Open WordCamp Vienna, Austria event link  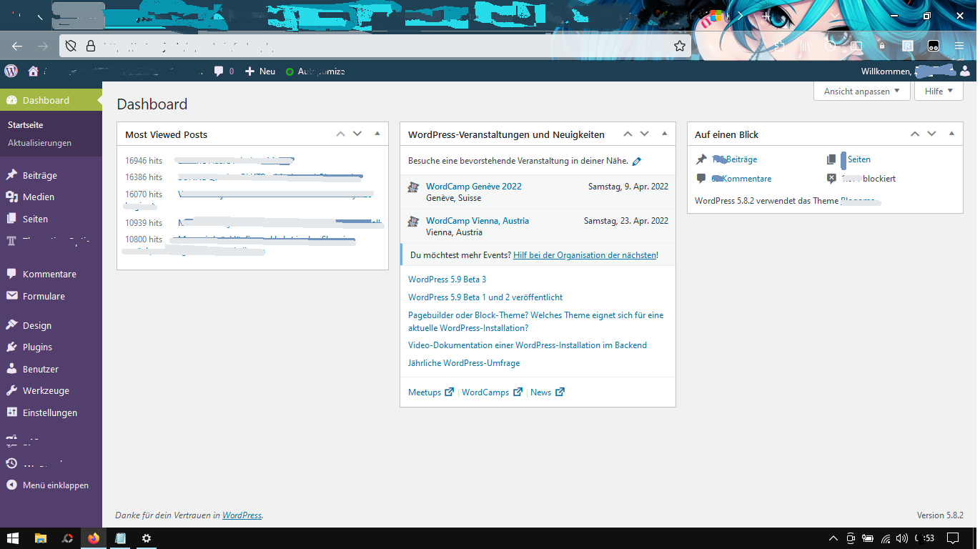(477, 221)
